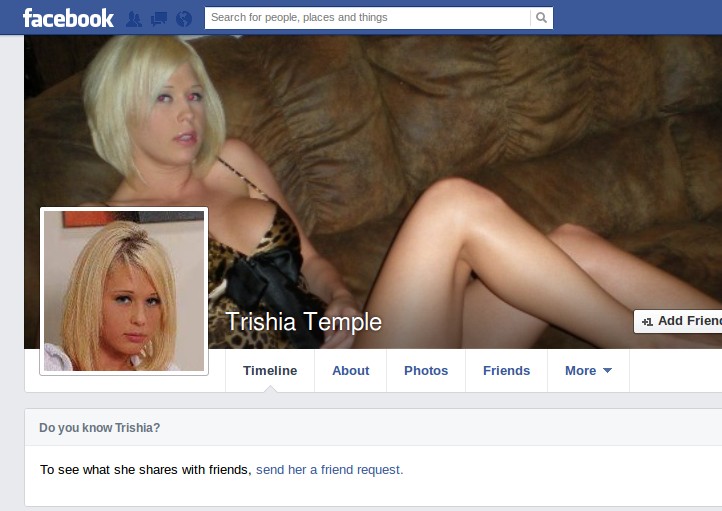Image resolution: width=722 pixels, height=511 pixels.
Task: Open the friend requests icon
Action: point(134,19)
